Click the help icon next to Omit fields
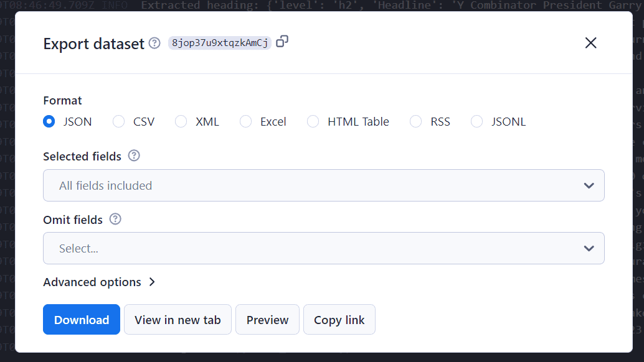This screenshot has width=644, height=362. click(x=115, y=219)
